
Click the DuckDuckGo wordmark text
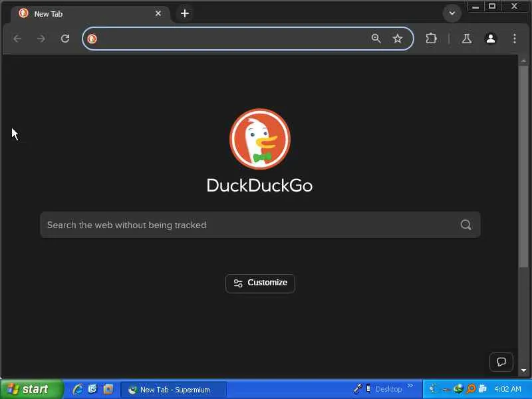(259, 186)
